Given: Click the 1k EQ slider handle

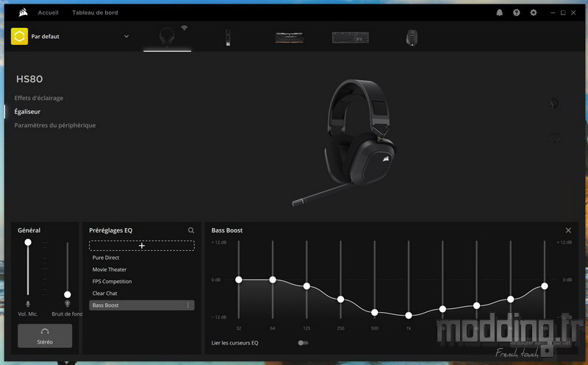Looking at the screenshot, I should tap(409, 316).
